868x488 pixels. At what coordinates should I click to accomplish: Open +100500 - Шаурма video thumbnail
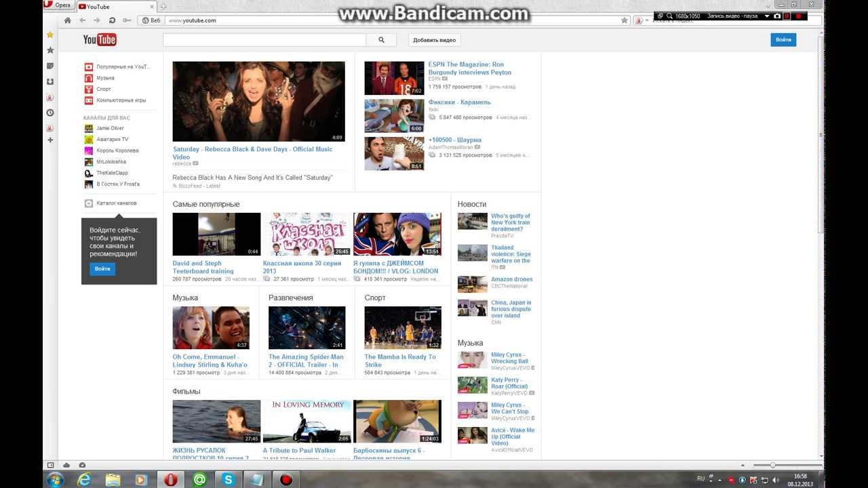tap(394, 153)
